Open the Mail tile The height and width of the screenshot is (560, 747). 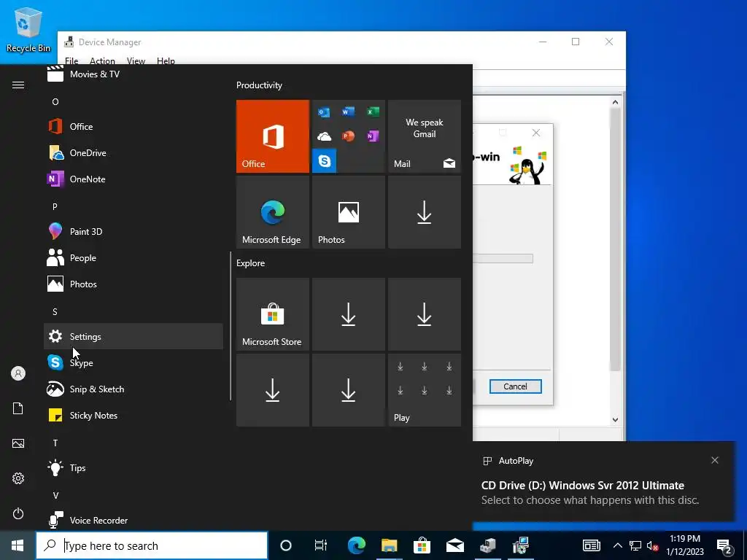coord(425,136)
